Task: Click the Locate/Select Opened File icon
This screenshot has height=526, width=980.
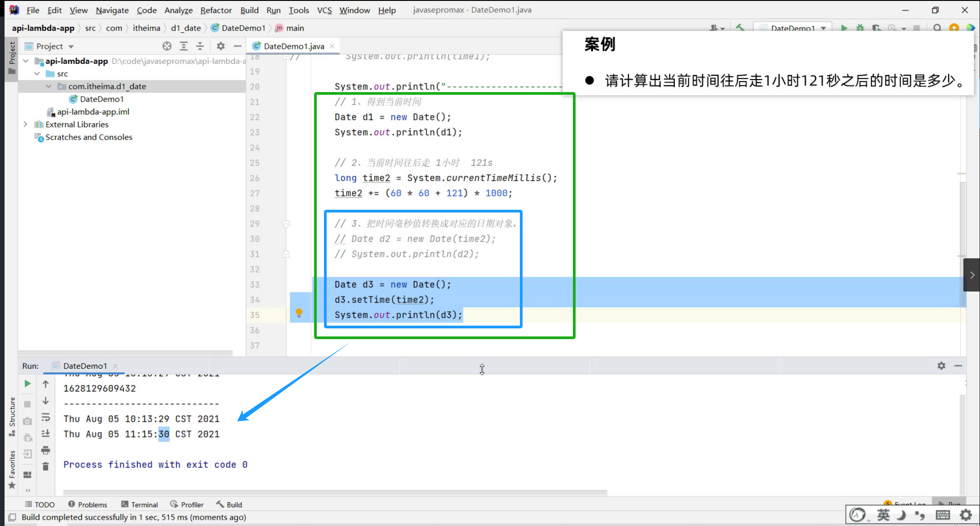Action: pyautogui.click(x=167, y=46)
